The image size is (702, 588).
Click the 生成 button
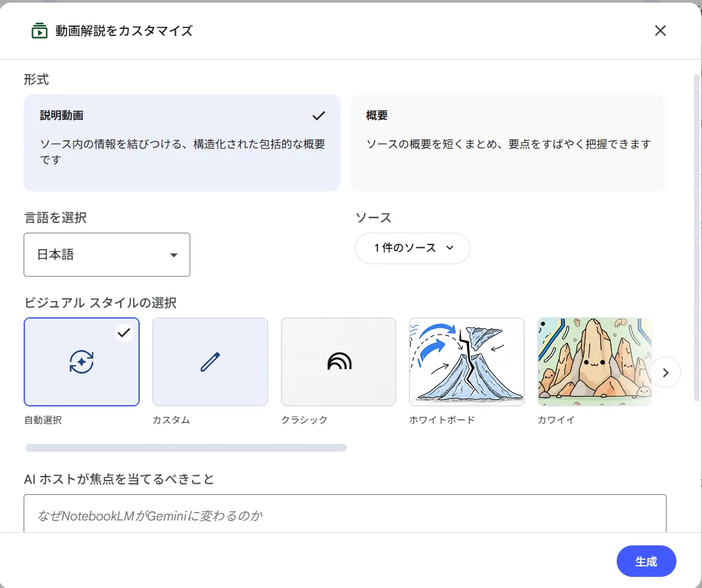[x=646, y=561]
